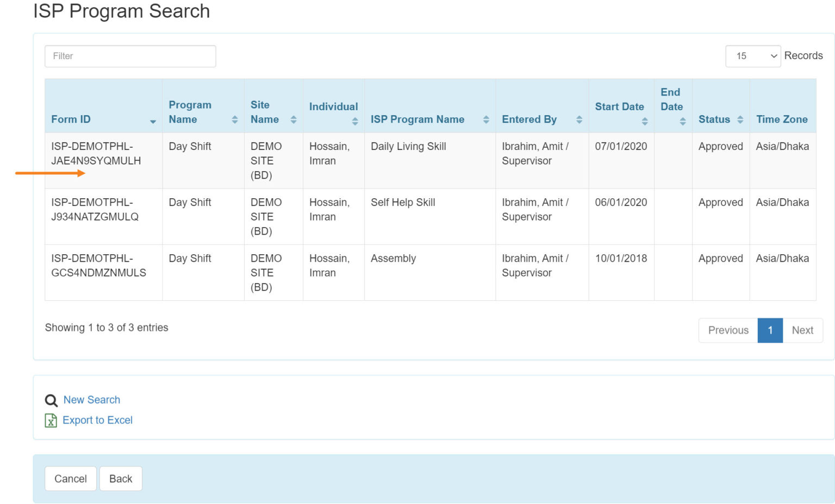Click the Excel file icon next to Export
835x504 pixels.
point(50,420)
